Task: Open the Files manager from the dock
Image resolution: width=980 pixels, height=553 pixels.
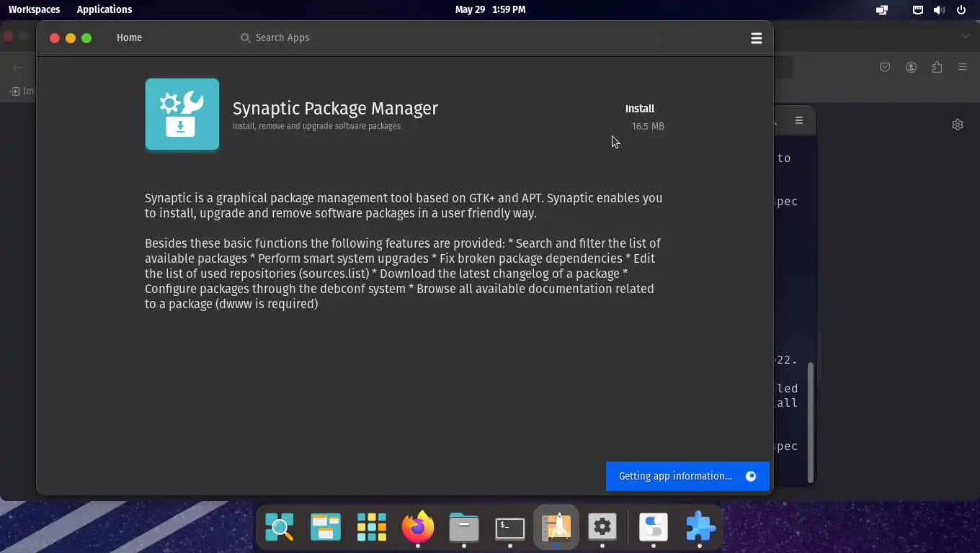Action: pos(464,527)
